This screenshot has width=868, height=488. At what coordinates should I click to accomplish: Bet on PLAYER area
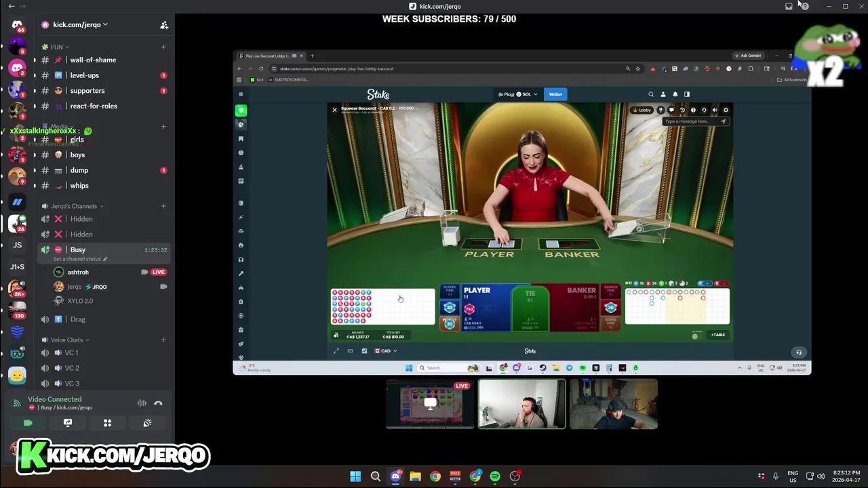point(485,308)
